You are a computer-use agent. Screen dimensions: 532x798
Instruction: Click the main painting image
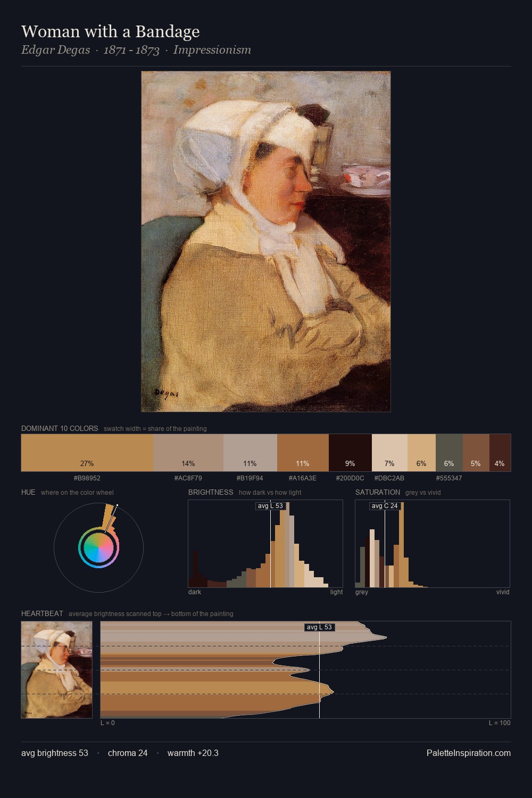coord(266,242)
